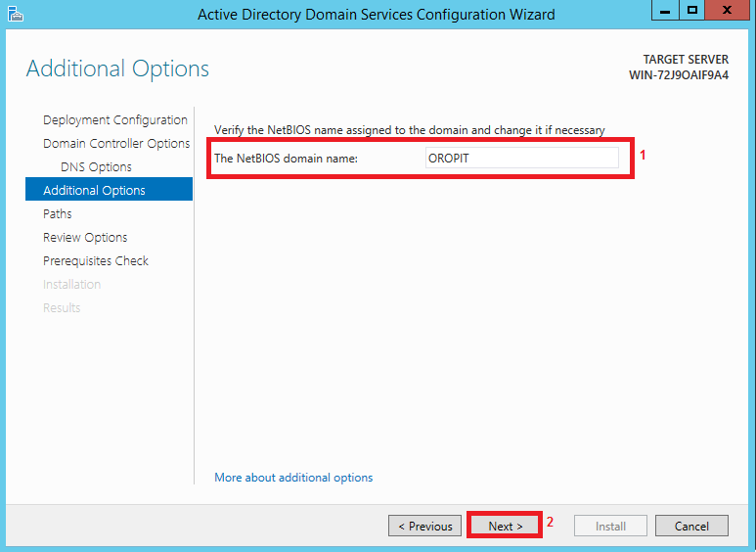
Task: Open Prerequisites Check step
Action: [96, 261]
